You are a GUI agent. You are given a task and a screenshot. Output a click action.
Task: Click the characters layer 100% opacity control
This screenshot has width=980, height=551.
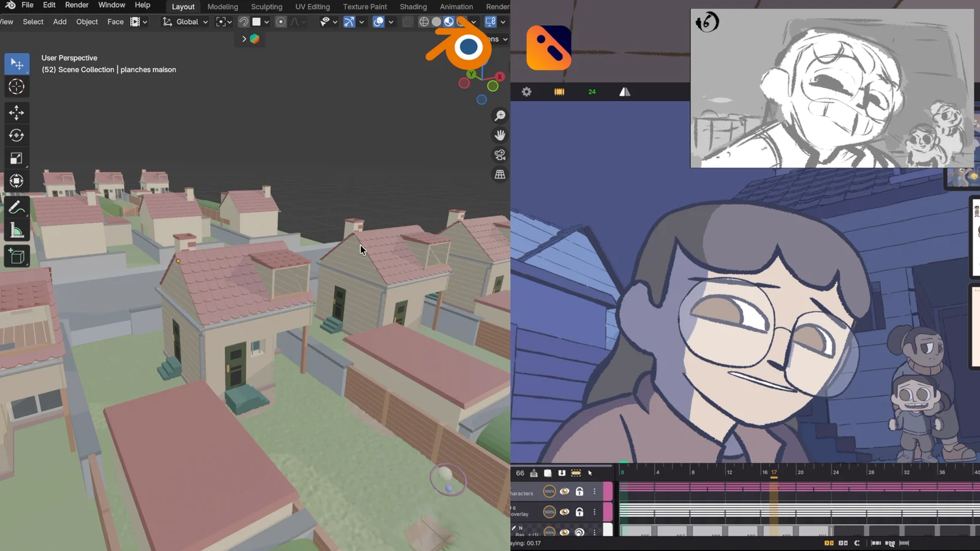[x=549, y=492]
